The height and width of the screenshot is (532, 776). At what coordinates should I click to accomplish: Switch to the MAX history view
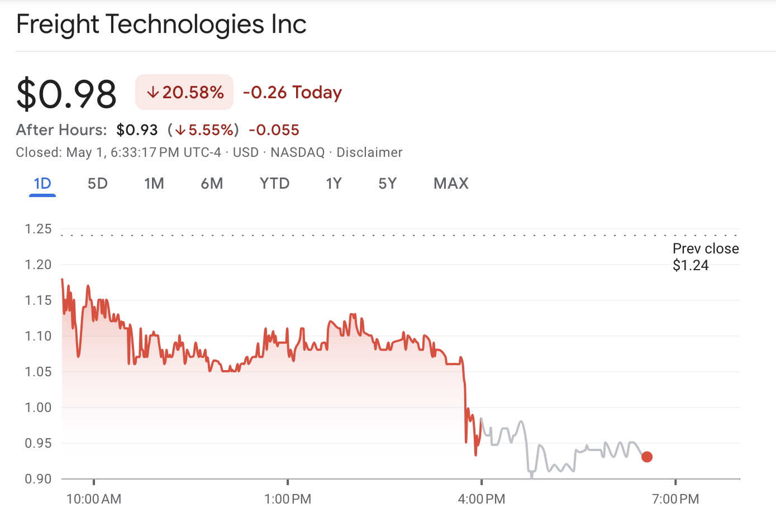pos(451,183)
